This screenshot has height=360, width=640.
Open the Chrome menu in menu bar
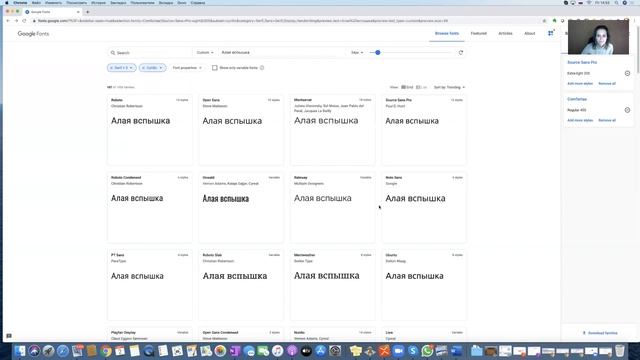pos(20,3)
